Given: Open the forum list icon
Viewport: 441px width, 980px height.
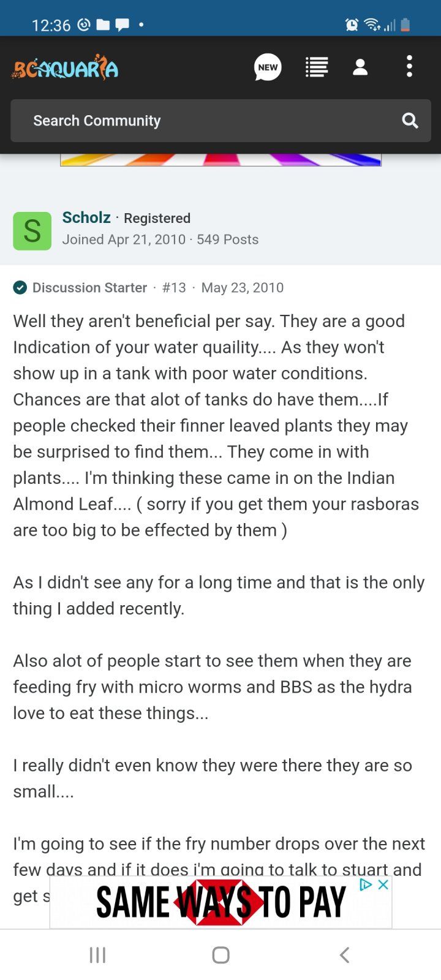Looking at the screenshot, I should pos(317,67).
